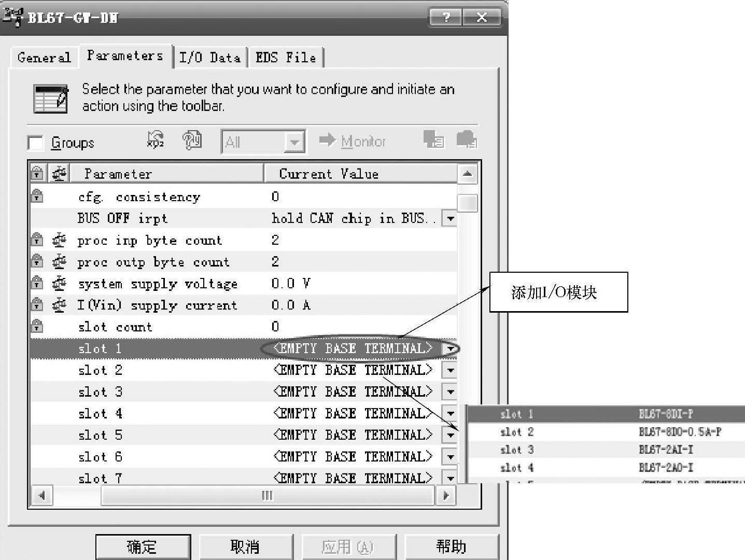Click the question-mark parameter help toolbar icon
745x560 pixels.
click(x=192, y=140)
